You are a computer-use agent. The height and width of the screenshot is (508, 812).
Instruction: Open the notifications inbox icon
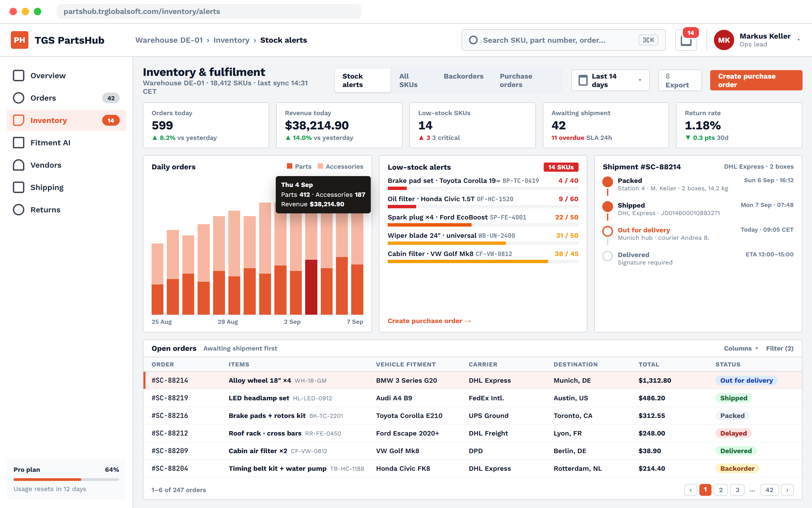point(686,40)
